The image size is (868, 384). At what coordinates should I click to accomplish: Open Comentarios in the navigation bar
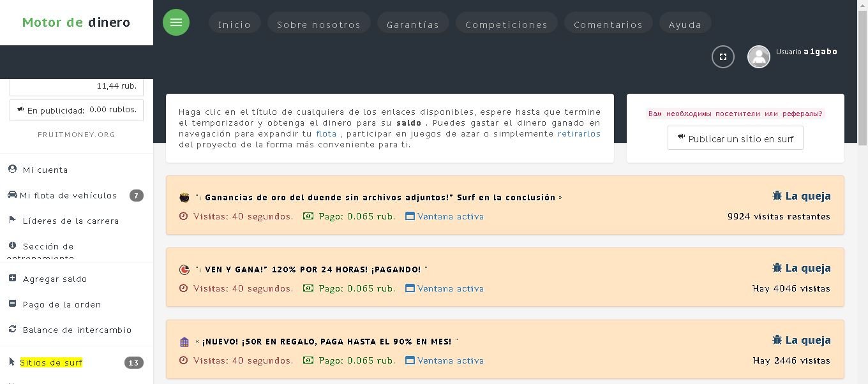(608, 24)
